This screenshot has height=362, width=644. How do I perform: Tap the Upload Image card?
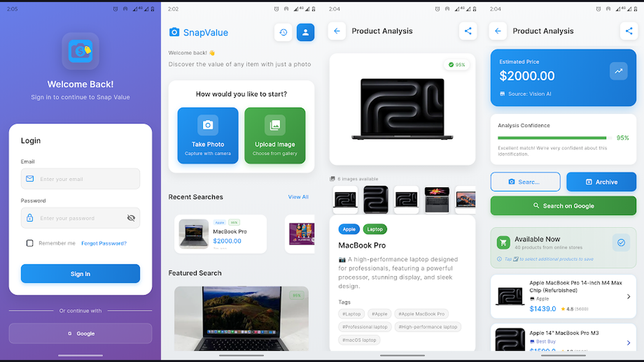coord(275,135)
